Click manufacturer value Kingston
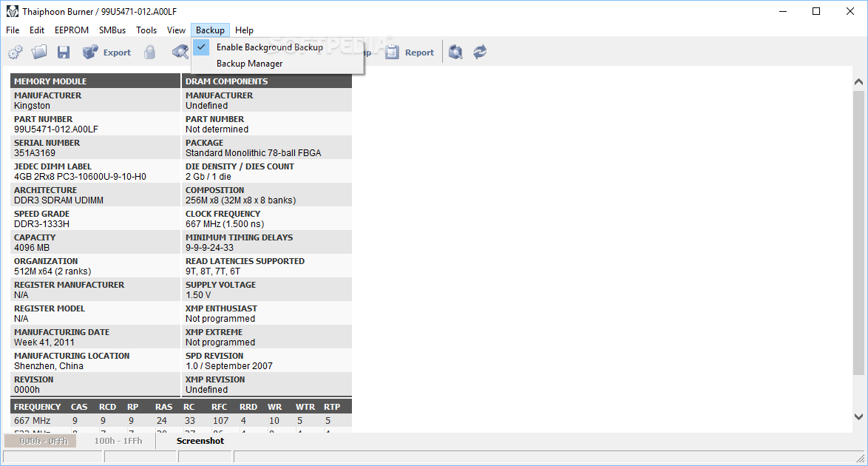868x466 pixels. coord(32,105)
